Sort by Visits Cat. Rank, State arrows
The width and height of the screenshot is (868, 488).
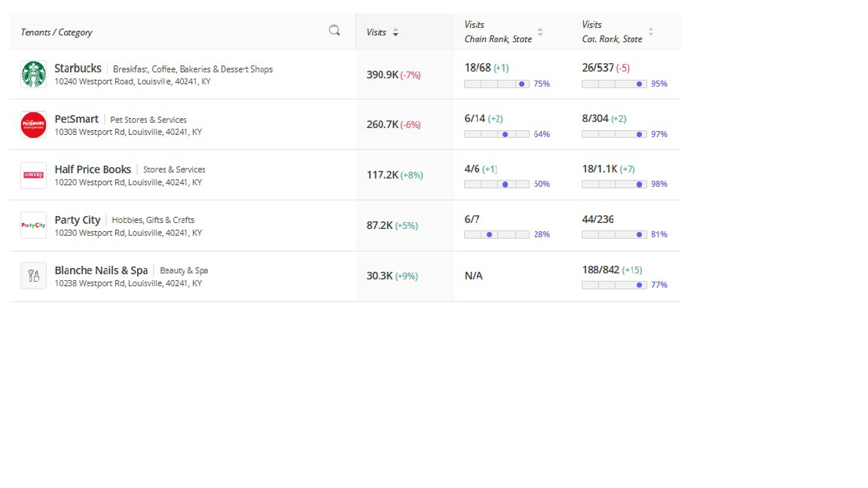pyautogui.click(x=651, y=32)
